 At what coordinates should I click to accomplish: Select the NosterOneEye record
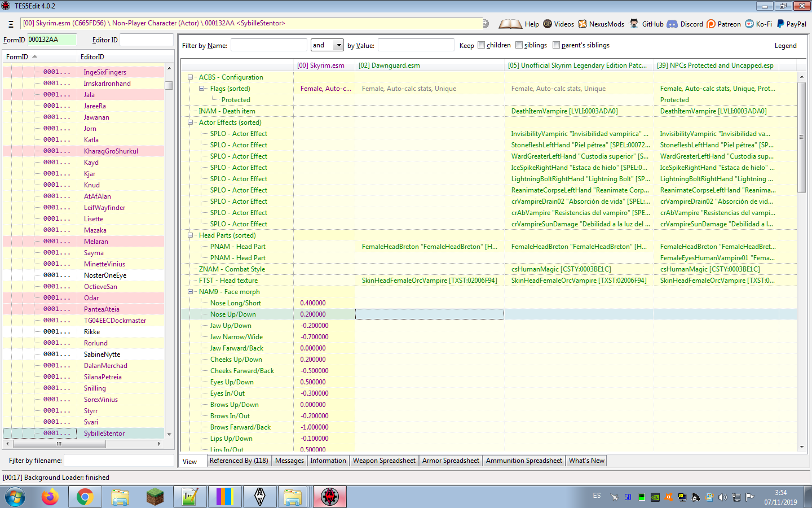tap(83, 275)
